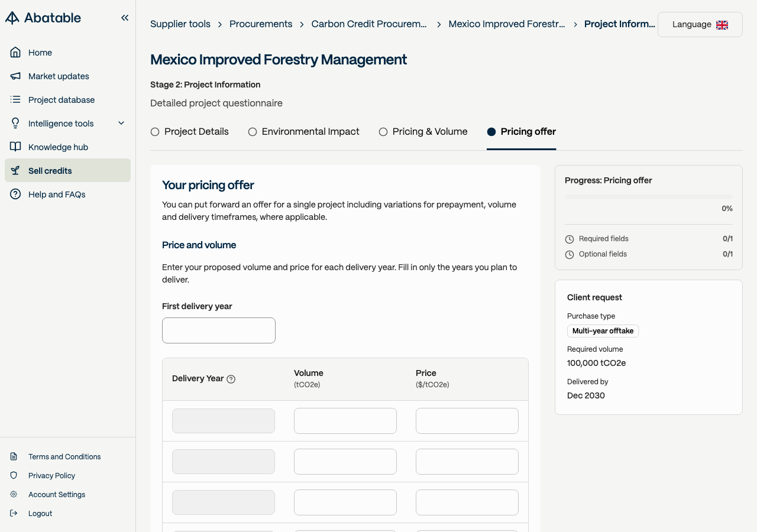Image resolution: width=757 pixels, height=532 pixels.
Task: Click the Project database list icon
Action: pos(15,100)
